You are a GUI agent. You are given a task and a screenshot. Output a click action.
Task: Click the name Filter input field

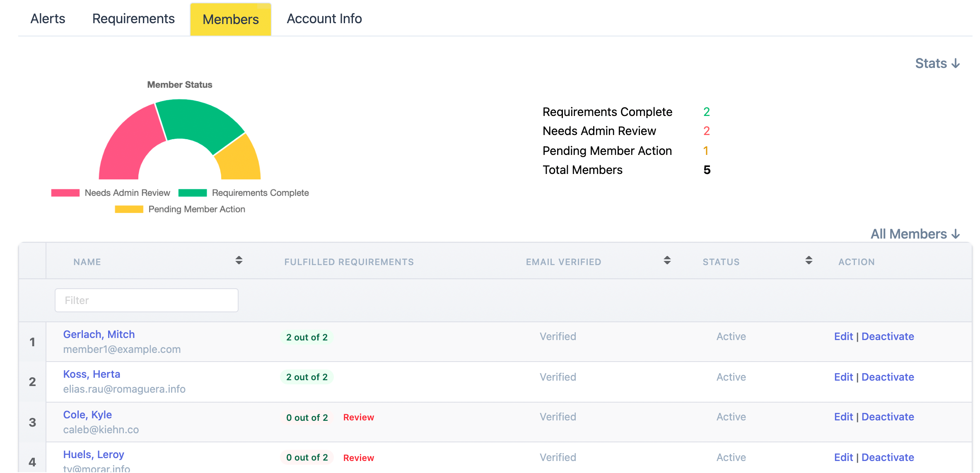[x=147, y=300]
